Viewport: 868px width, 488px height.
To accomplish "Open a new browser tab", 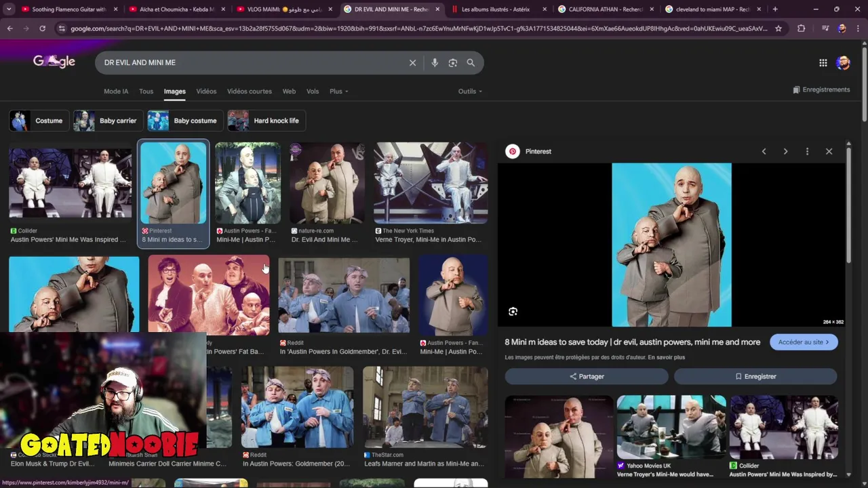I will pyautogui.click(x=775, y=9).
